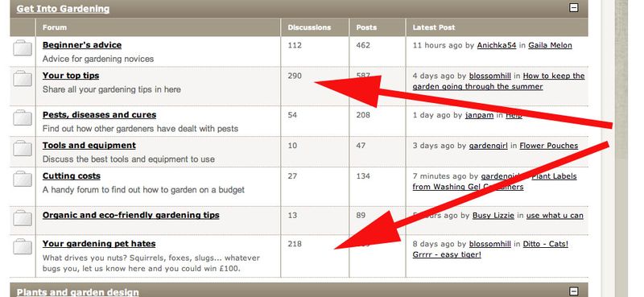
Task: View gardengirl profile in Tools and equipment row
Action: (x=489, y=146)
